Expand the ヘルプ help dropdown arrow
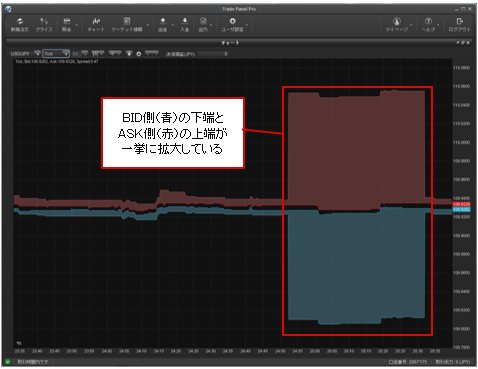This screenshot has height=369, width=478. (438, 25)
